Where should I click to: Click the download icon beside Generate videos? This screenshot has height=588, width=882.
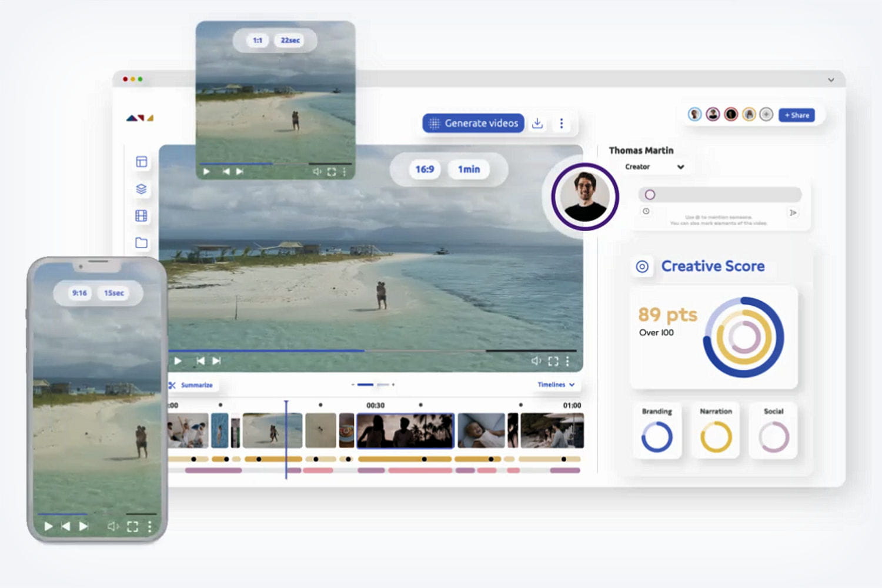pos(537,123)
